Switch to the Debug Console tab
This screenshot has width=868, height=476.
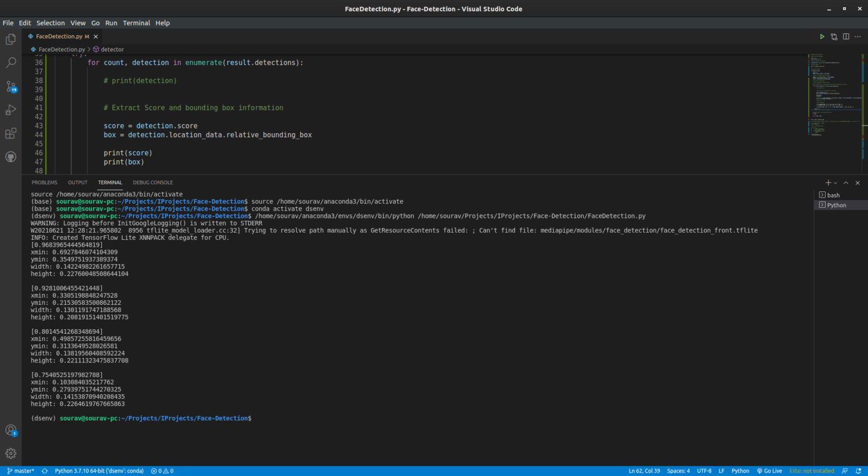(x=153, y=183)
